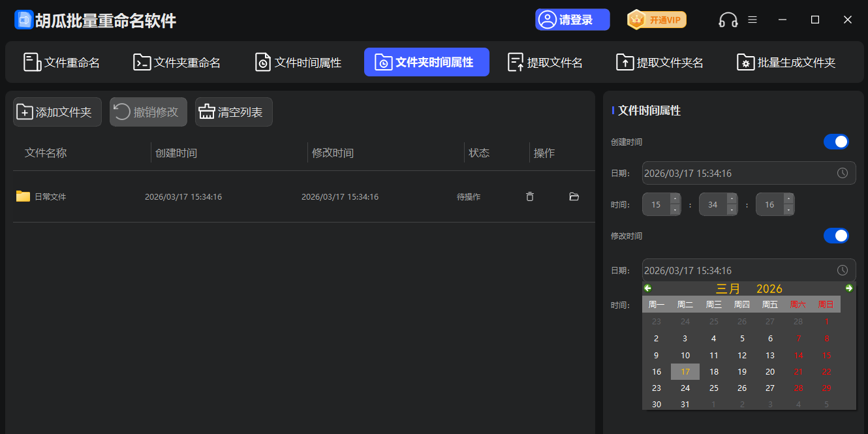The width and height of the screenshot is (868, 434).
Task: Switch to the 文件时间属性 tab
Action: (x=298, y=61)
